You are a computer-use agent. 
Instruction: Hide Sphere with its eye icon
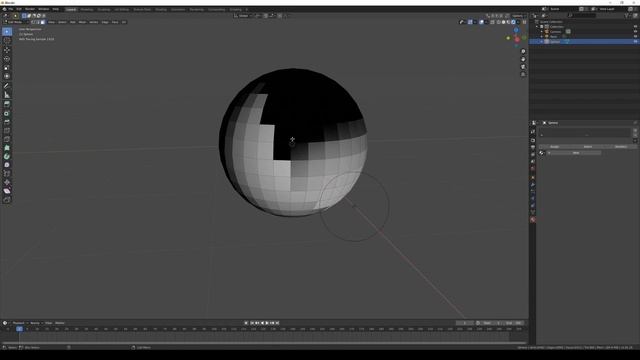[635, 42]
